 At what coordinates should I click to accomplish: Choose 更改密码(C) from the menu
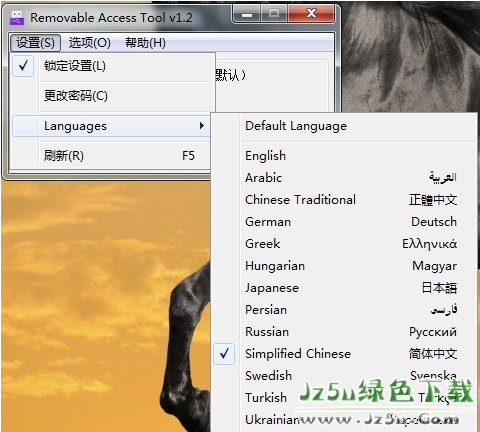[x=113, y=96]
